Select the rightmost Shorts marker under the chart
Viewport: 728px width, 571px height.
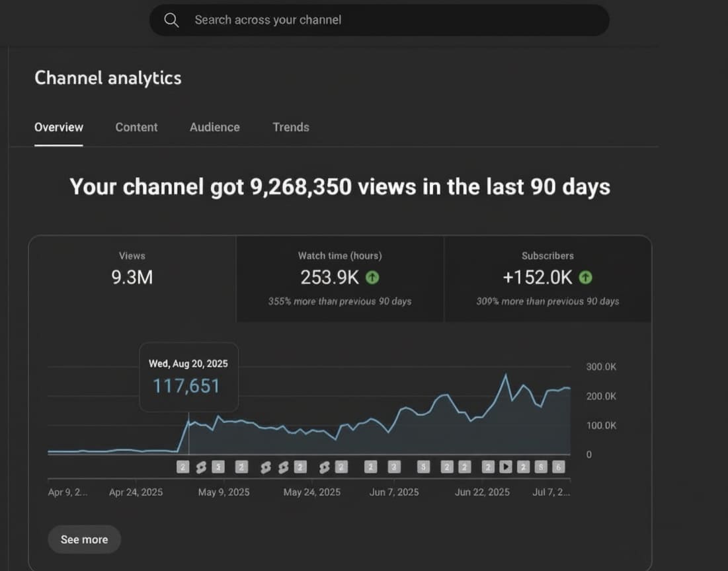click(x=325, y=467)
